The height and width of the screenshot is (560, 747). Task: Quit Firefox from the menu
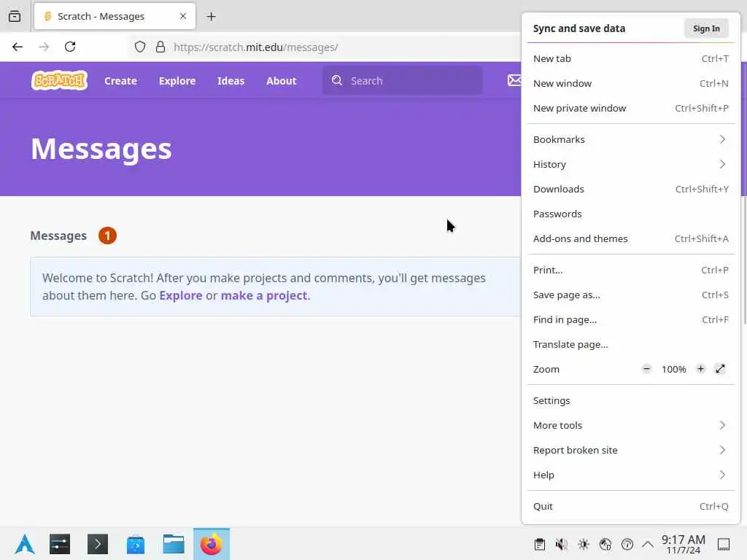631,506
